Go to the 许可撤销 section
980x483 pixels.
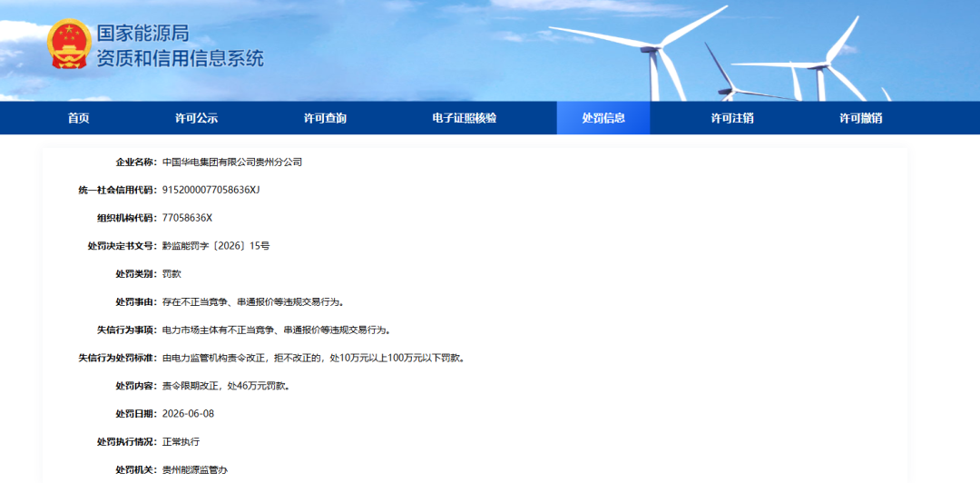point(860,118)
